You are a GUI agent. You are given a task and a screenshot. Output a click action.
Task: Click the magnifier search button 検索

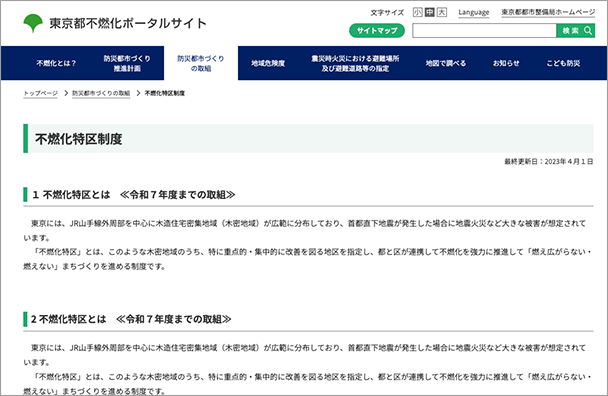pyautogui.click(x=575, y=31)
